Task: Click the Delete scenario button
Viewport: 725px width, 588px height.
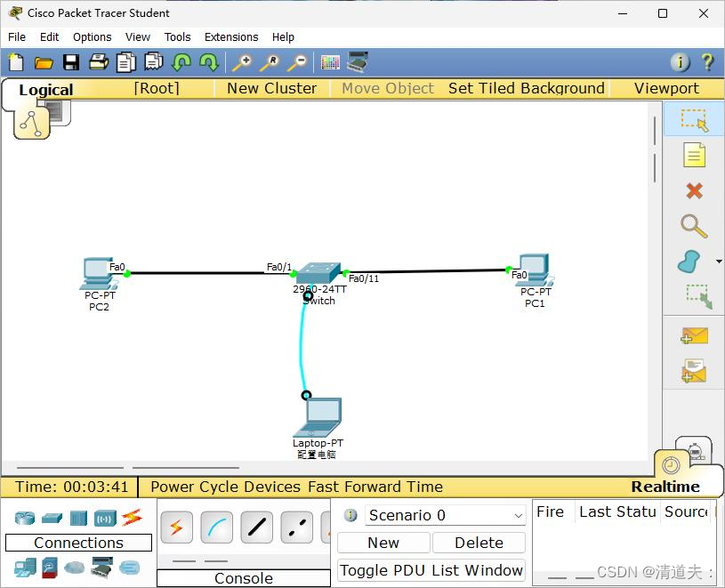Action: click(x=479, y=543)
